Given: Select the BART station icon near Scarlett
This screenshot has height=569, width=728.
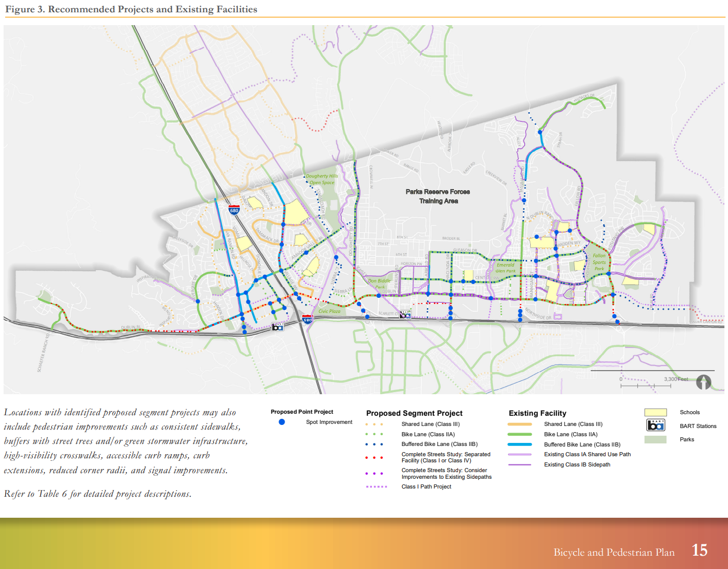Looking at the screenshot, I should coord(405,315).
